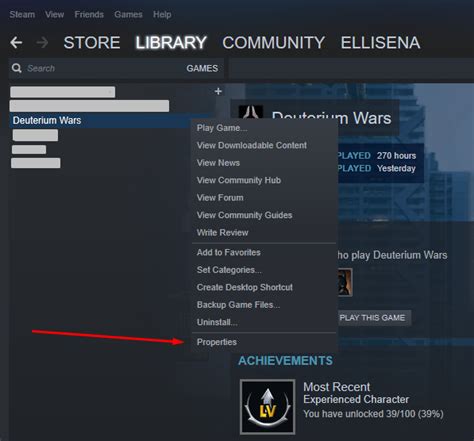Click Create Desktop Shortcut
474x441 pixels.
click(x=245, y=287)
